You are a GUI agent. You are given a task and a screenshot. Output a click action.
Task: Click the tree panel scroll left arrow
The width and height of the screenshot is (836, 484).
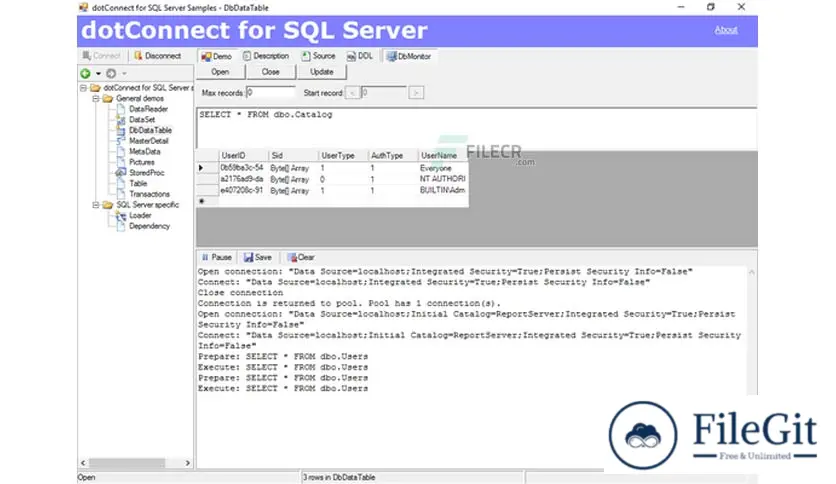point(83,463)
